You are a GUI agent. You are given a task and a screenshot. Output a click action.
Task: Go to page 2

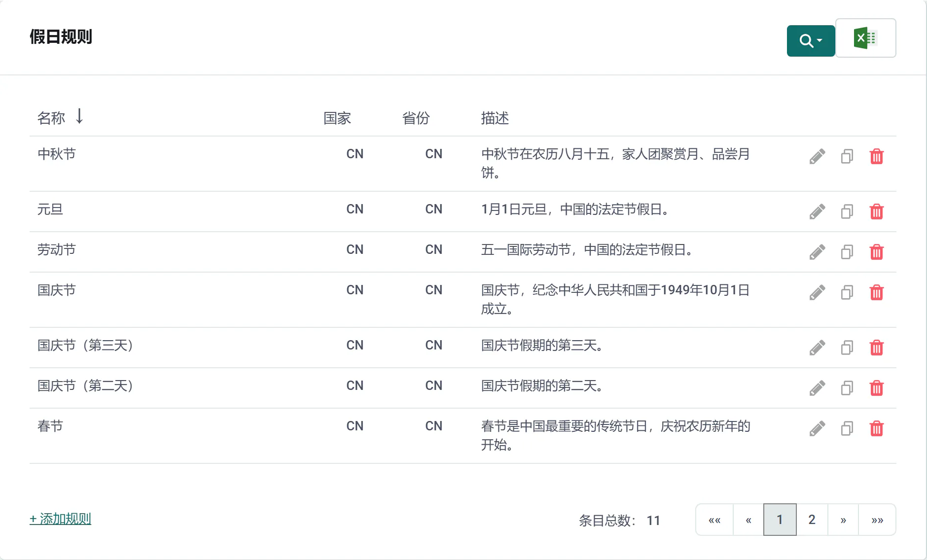812,520
